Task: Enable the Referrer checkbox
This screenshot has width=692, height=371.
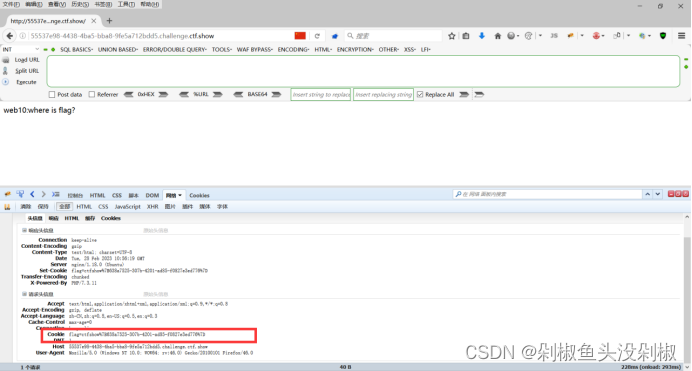Action: 92,94
